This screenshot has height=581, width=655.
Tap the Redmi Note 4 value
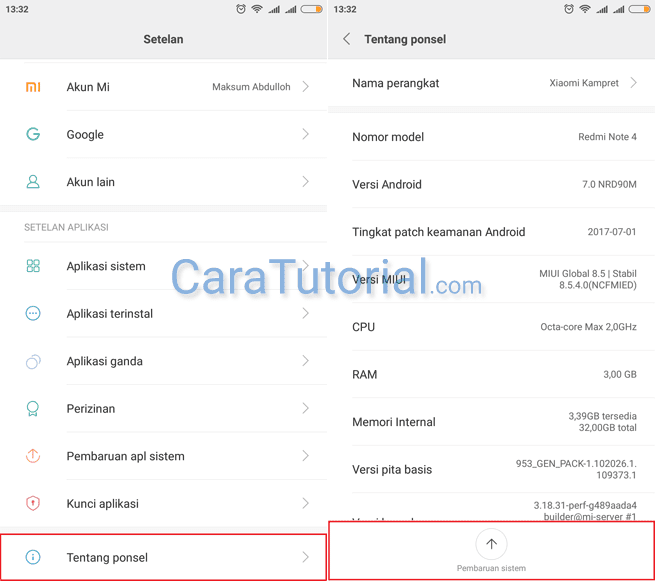click(x=607, y=137)
